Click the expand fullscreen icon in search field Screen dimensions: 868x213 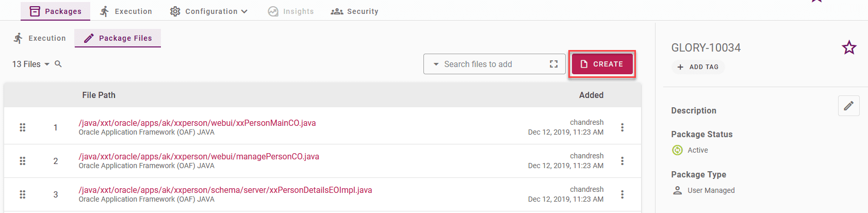(554, 64)
